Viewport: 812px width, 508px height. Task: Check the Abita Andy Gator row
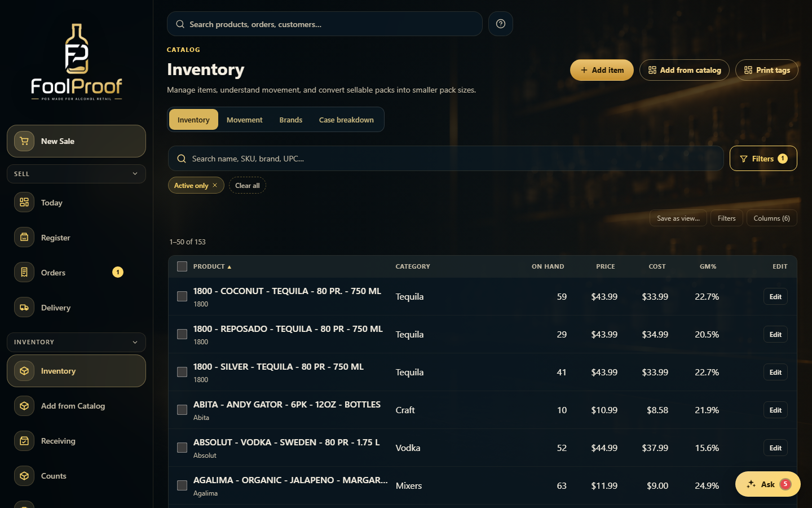[x=182, y=410]
